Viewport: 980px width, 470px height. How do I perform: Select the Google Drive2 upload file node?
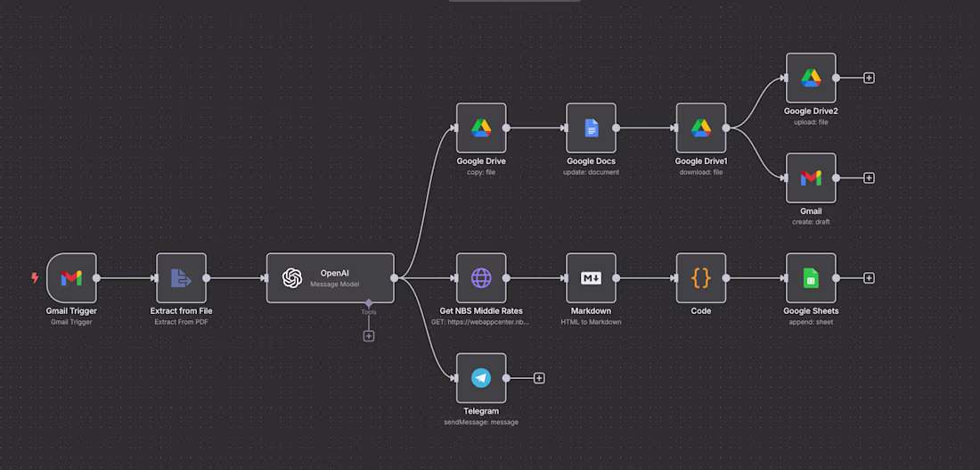tap(812, 78)
